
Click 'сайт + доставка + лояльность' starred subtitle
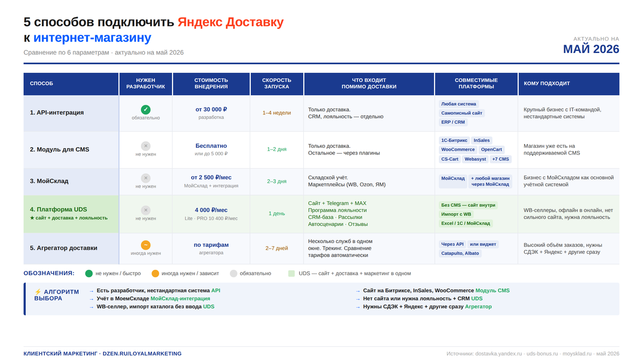(x=71, y=218)
